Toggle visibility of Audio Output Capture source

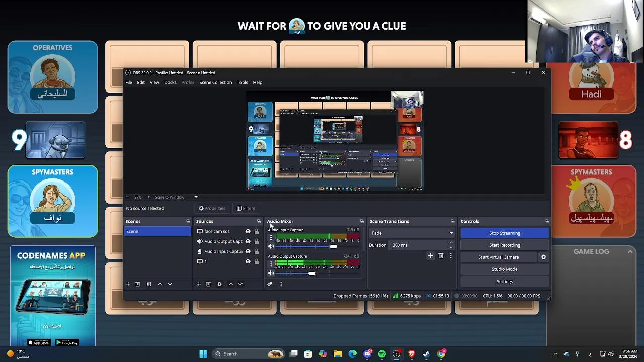tap(248, 241)
